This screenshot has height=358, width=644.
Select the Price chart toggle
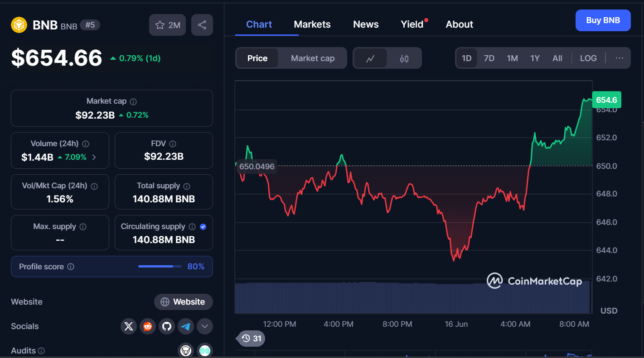257,58
